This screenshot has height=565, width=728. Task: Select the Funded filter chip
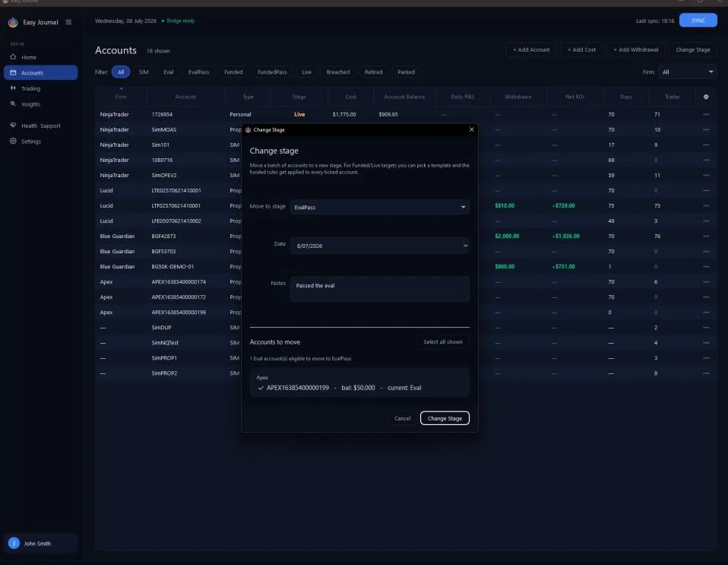[233, 72]
